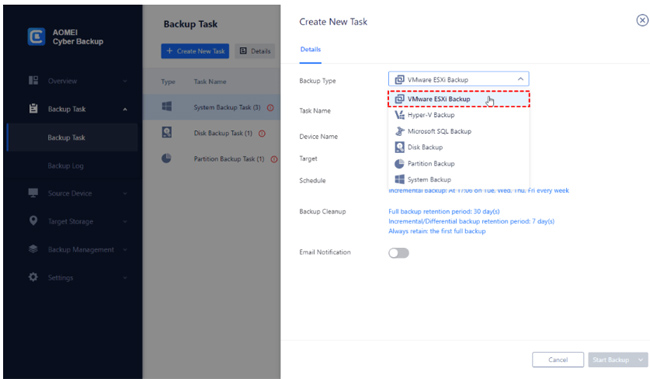Image resolution: width=650 pixels, height=379 pixels.
Task: Click warning icon next to Disk Backup Task (1)
Action: click(262, 134)
